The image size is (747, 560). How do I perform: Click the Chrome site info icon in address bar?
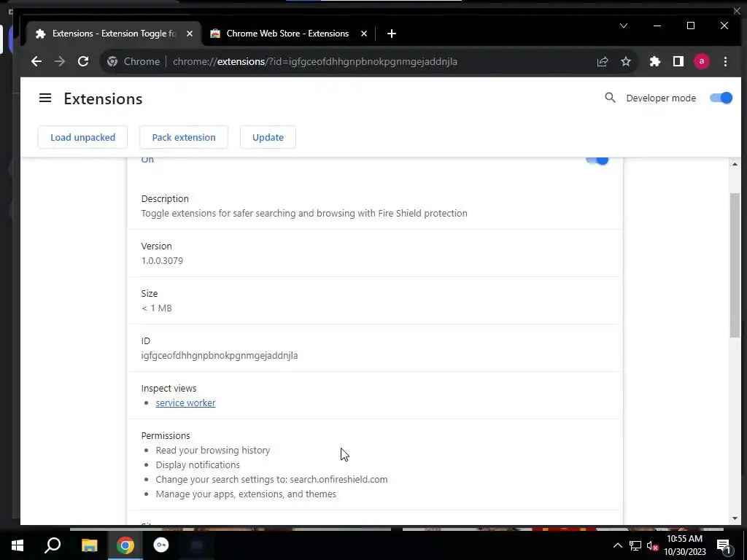tap(112, 61)
